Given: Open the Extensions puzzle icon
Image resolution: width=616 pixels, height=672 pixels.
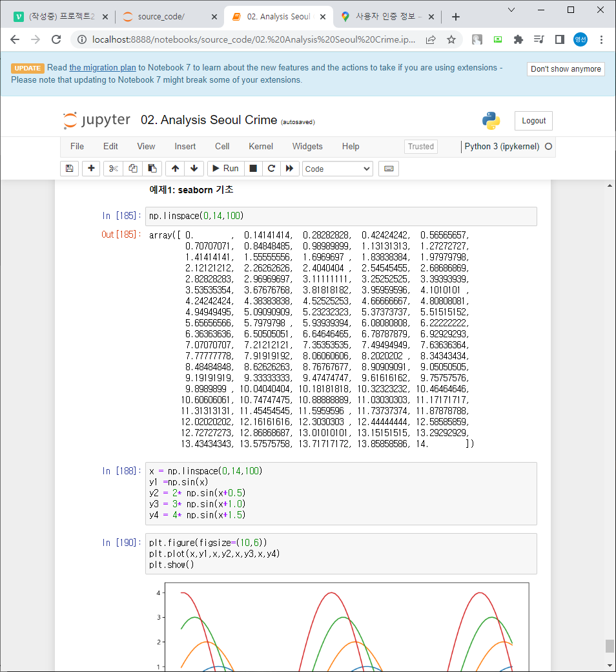Looking at the screenshot, I should (x=518, y=40).
